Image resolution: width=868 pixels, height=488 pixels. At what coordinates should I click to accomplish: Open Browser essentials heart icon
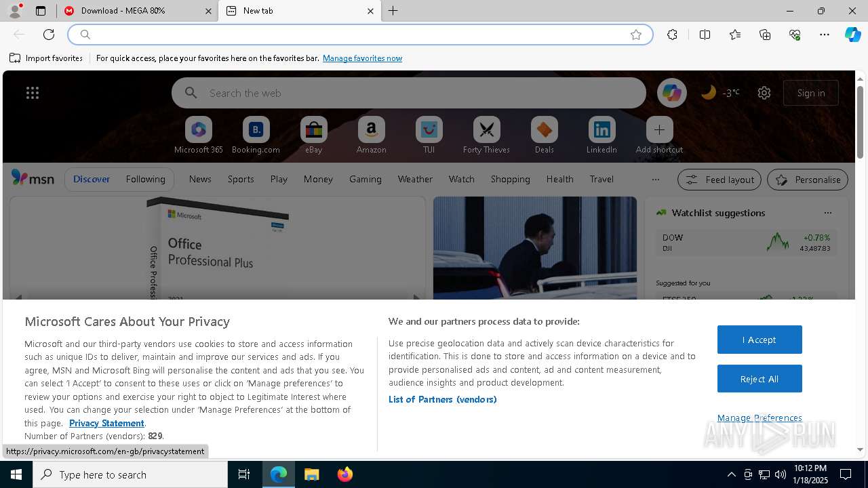(795, 35)
